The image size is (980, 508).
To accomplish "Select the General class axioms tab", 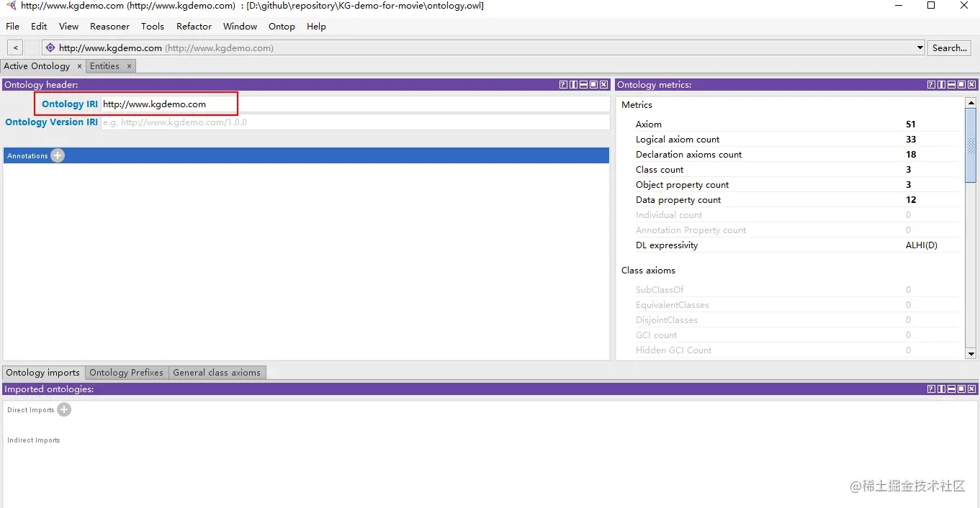I will click(217, 373).
